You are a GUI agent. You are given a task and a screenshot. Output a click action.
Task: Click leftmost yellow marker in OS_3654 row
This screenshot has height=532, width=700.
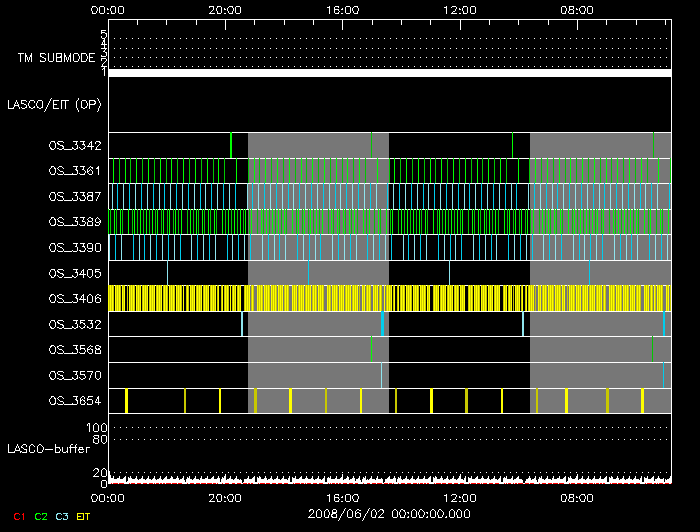pyautogui.click(x=126, y=401)
